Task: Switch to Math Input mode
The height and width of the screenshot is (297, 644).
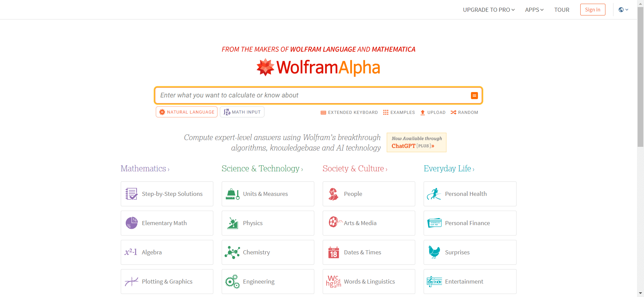Action: click(x=242, y=112)
